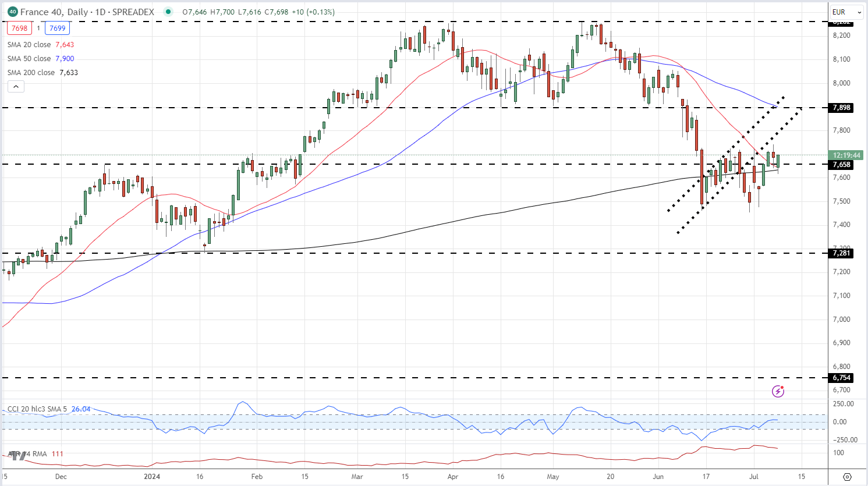The width and height of the screenshot is (868, 486).
Task: Click the SMA 20 value 7,643
Action: [x=65, y=45]
